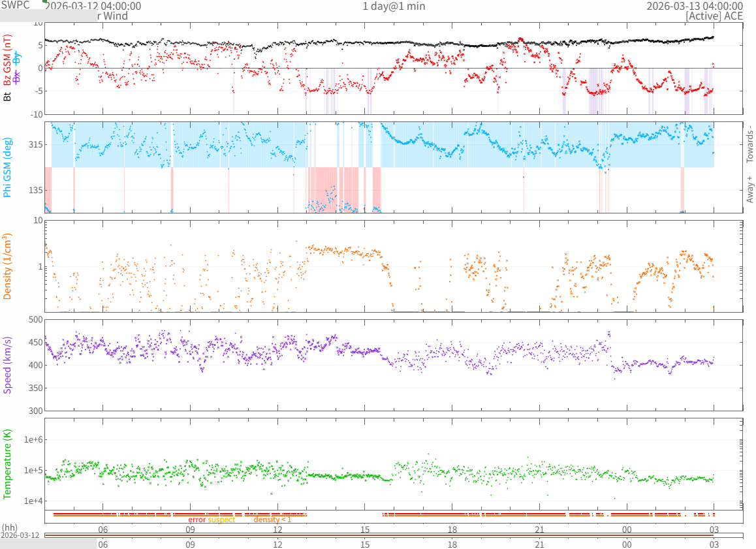Click the Density (1/cm³) axis label
756x549 pixels.
8,266
